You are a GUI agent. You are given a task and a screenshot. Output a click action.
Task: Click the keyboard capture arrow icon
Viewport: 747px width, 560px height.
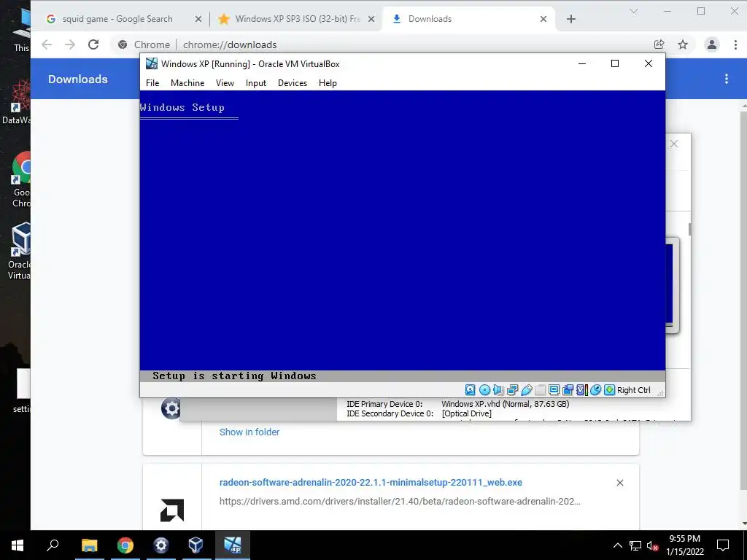pyautogui.click(x=609, y=390)
